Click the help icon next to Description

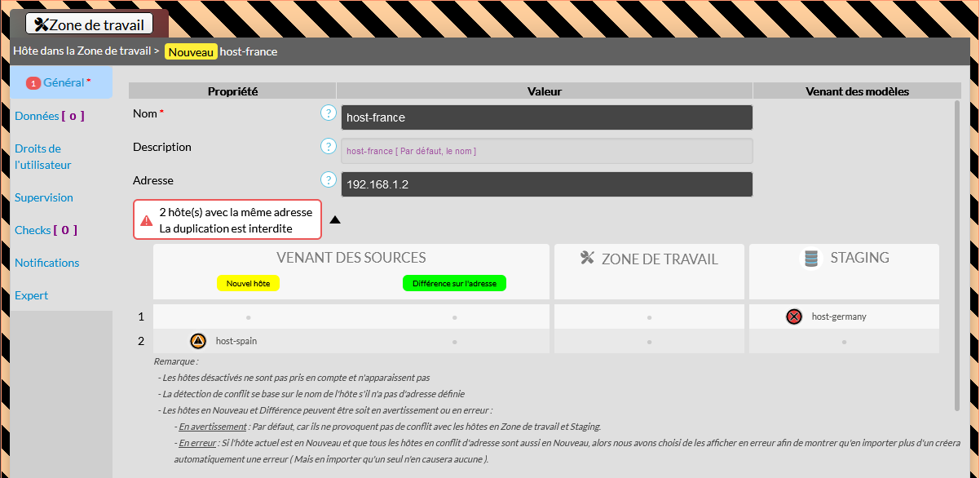coord(329,147)
